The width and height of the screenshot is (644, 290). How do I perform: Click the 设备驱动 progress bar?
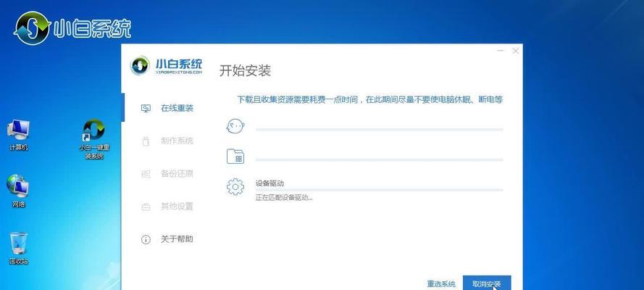379,190
